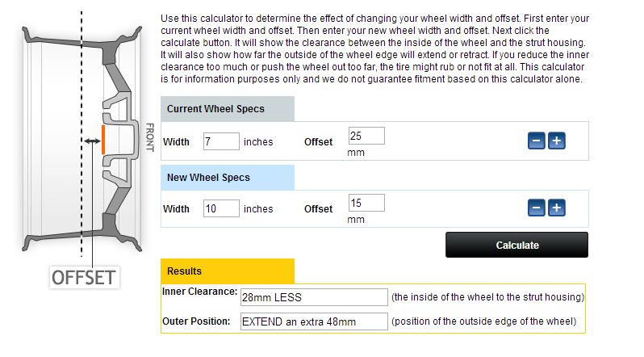Click the Inner Clearance result field
644x357 pixels.
pos(314,296)
